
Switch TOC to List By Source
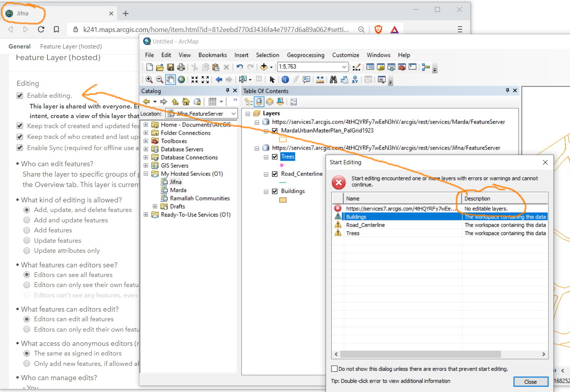point(259,102)
